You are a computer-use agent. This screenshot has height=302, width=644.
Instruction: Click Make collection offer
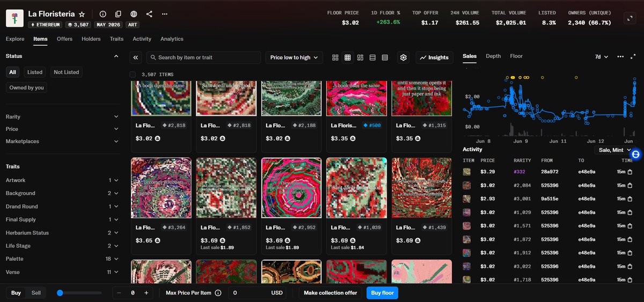click(331, 293)
